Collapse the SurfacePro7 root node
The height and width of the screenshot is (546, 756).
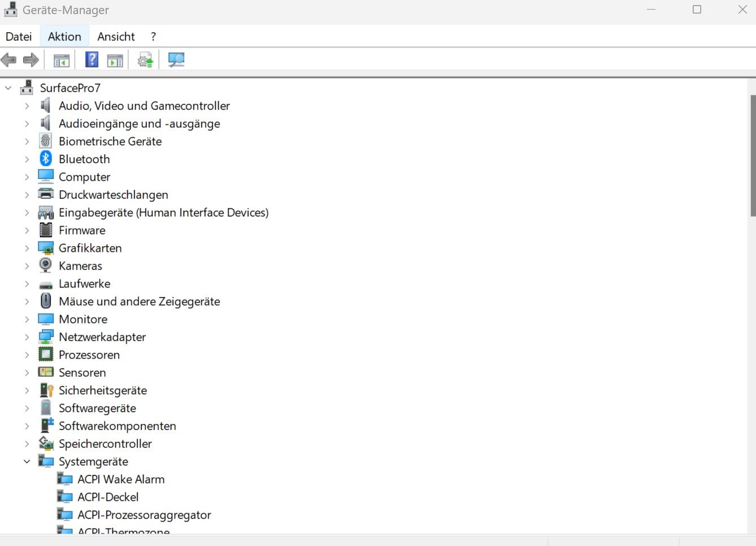pyautogui.click(x=8, y=88)
